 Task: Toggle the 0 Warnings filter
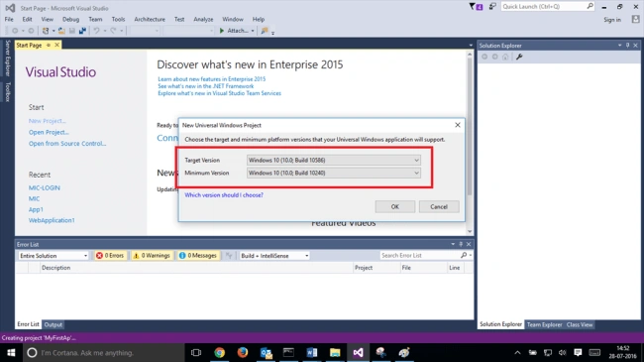(x=152, y=256)
